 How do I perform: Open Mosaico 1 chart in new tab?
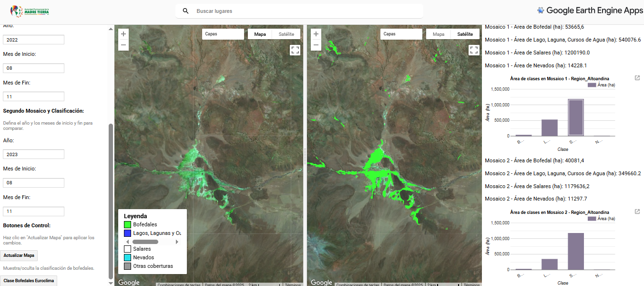637,78
